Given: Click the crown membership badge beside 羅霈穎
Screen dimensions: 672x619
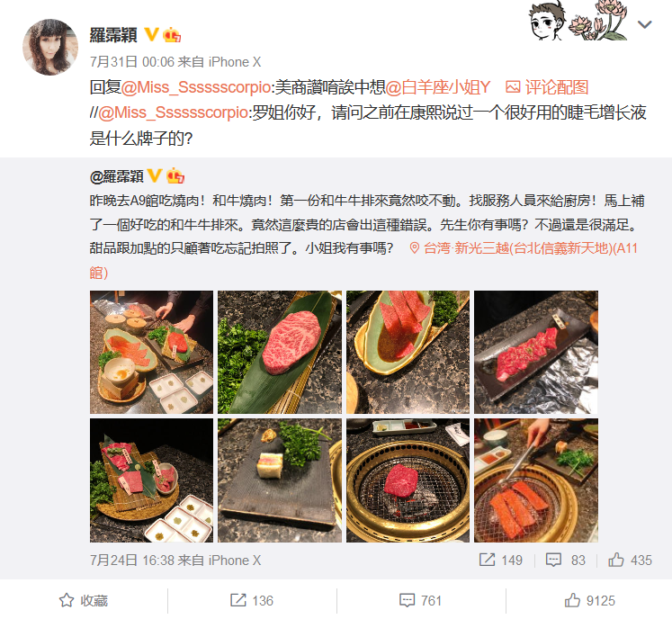Looking at the screenshot, I should pyautogui.click(x=172, y=34).
